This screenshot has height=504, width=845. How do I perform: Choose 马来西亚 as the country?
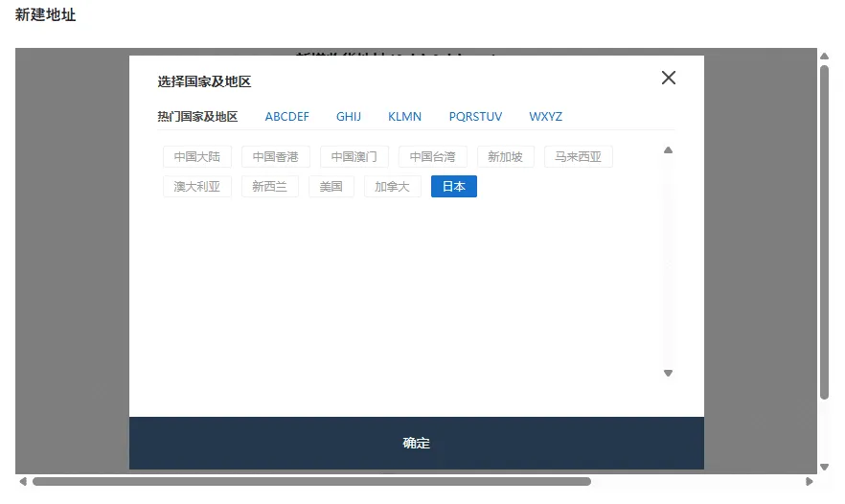point(578,157)
